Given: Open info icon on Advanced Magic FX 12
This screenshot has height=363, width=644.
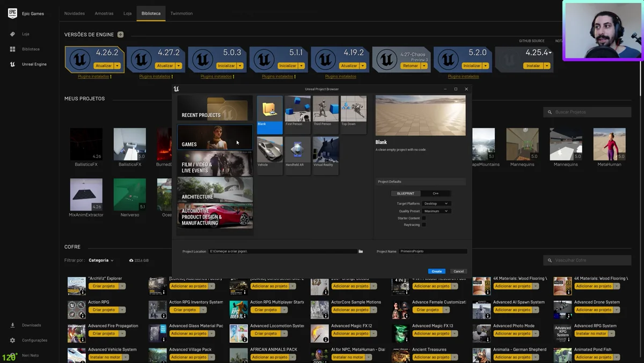Looking at the screenshot, I should (325, 339).
